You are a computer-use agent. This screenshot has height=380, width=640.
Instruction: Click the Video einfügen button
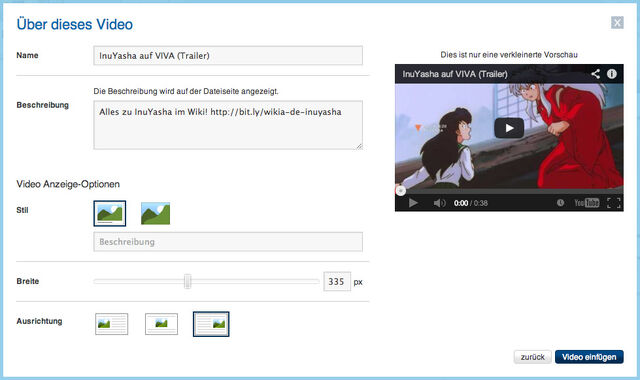[x=589, y=357]
